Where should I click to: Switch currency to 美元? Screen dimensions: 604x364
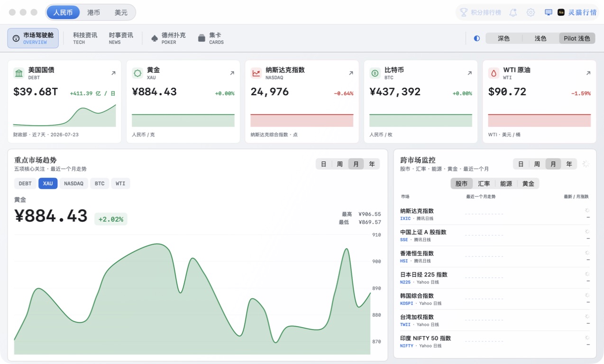(121, 12)
